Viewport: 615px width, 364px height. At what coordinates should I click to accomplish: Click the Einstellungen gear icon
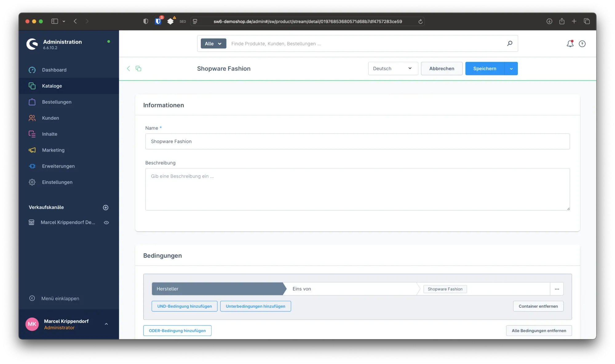[x=32, y=182]
